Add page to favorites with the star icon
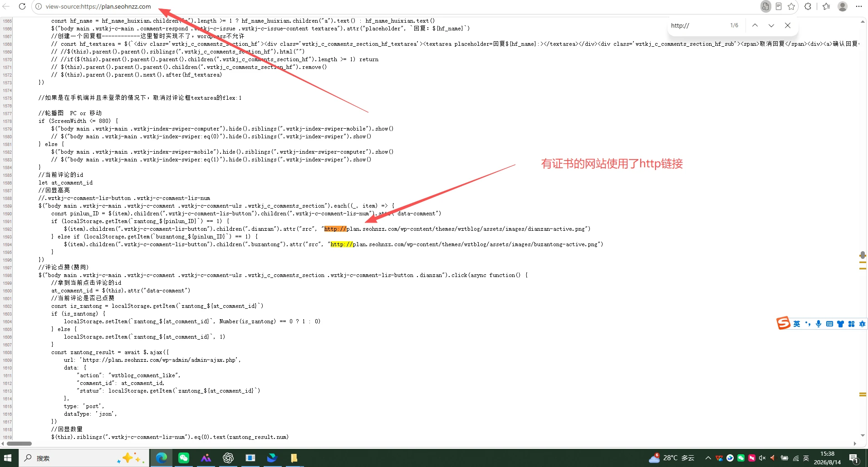The width and height of the screenshot is (868, 467). (792, 6)
